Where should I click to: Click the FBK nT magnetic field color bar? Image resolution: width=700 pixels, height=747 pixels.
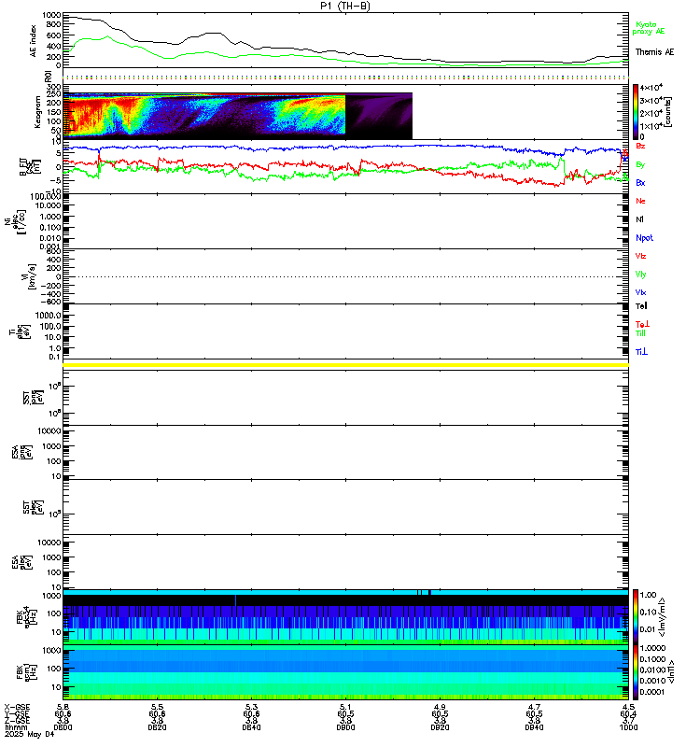pos(636,672)
